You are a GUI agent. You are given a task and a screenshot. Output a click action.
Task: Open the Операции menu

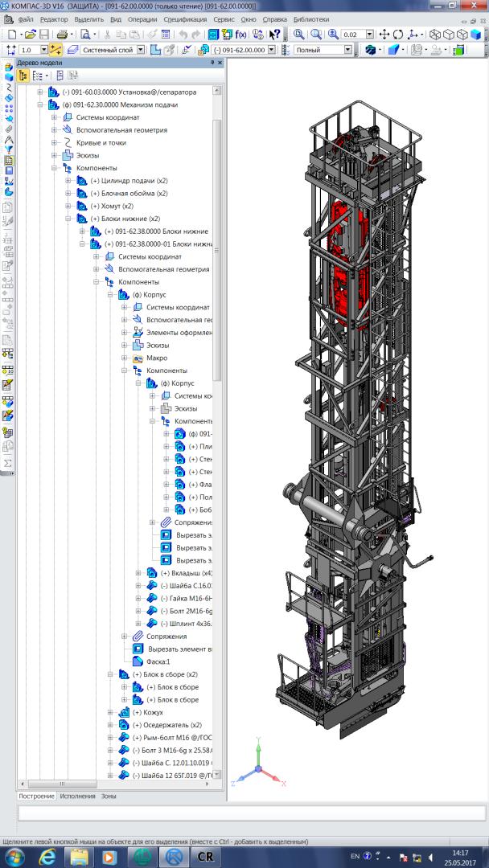[x=142, y=18]
